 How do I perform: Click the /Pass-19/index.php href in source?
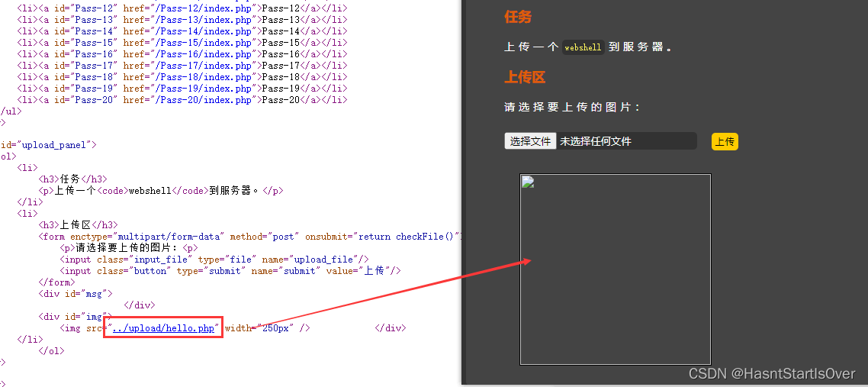coord(203,89)
